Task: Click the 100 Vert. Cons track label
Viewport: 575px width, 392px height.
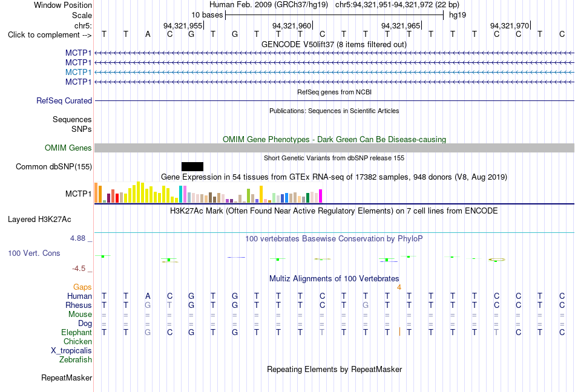Action: (x=34, y=253)
